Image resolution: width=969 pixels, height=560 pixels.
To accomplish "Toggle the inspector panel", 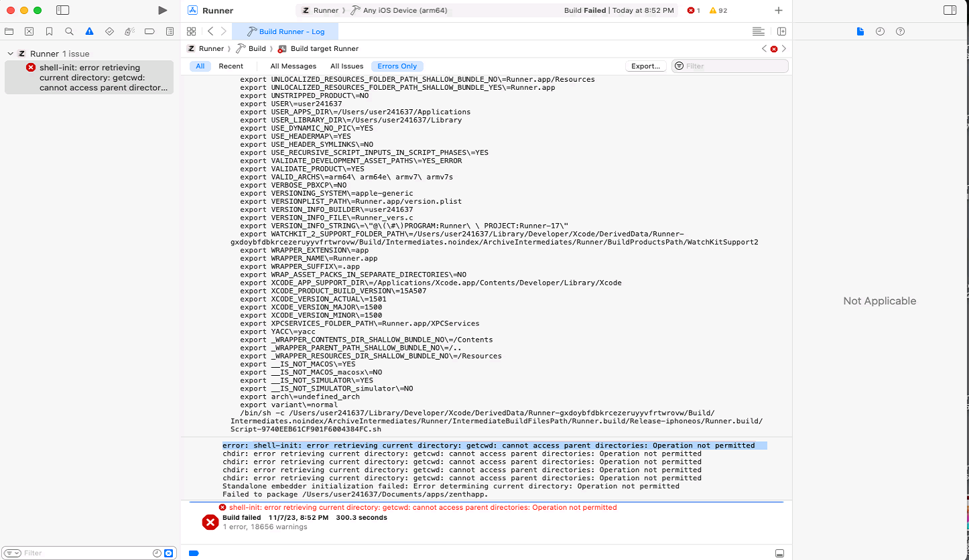I will pyautogui.click(x=950, y=10).
